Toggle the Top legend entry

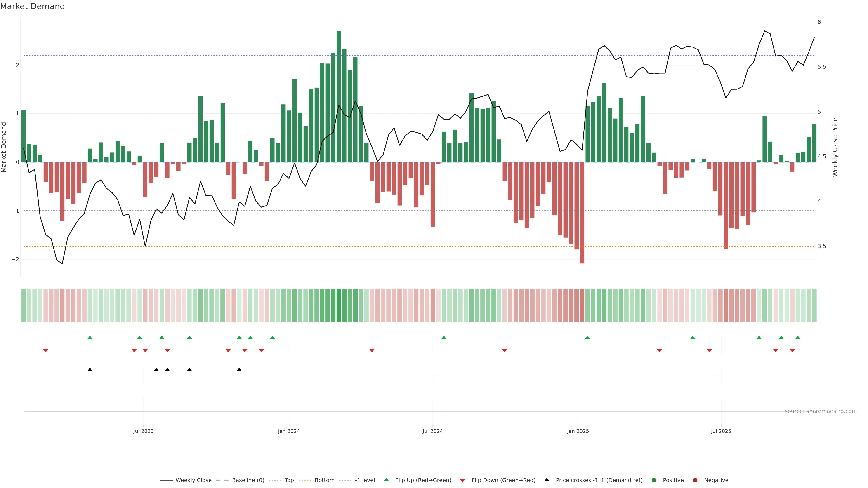tap(289, 480)
